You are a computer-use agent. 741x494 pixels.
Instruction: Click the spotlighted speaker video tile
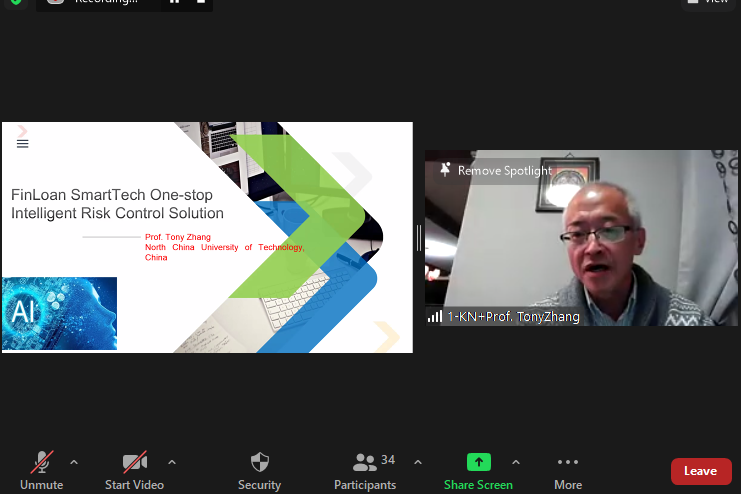click(581, 238)
